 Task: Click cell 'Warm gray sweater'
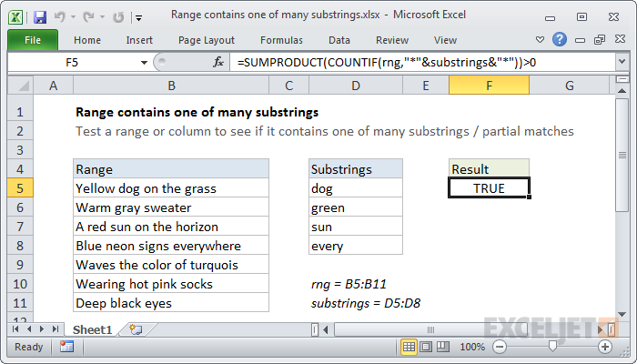(171, 207)
